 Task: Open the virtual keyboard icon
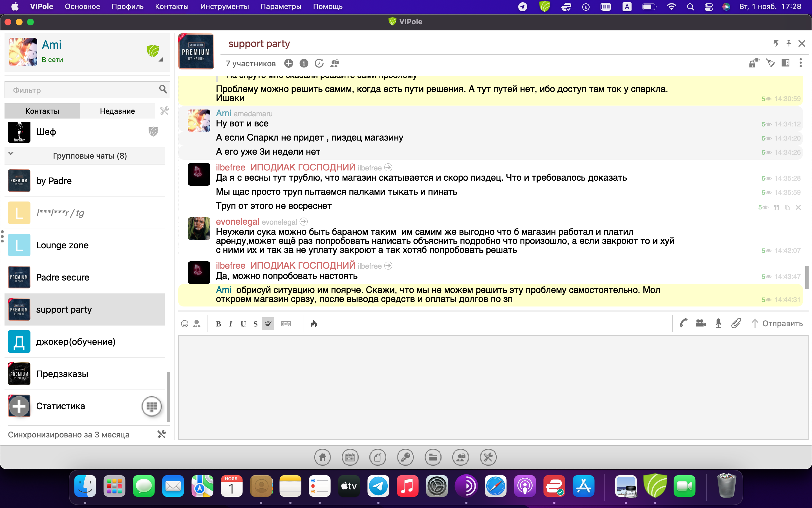[x=286, y=323]
